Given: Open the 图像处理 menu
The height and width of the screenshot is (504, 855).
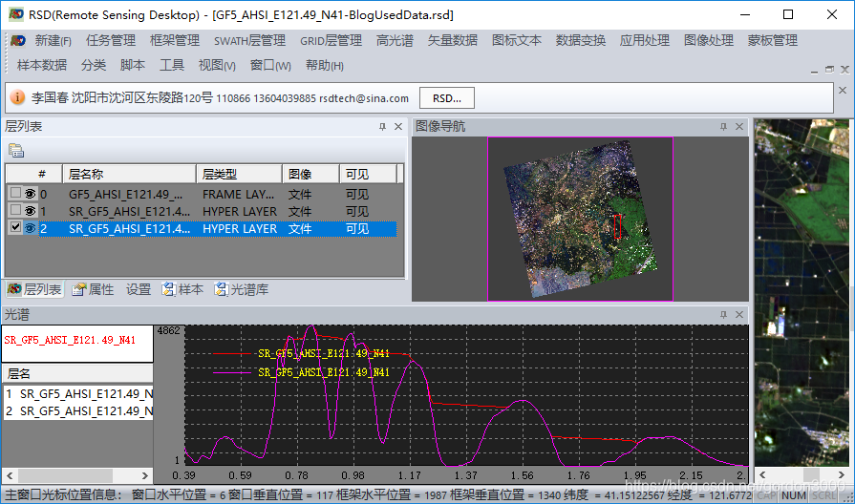Looking at the screenshot, I should click(x=709, y=40).
